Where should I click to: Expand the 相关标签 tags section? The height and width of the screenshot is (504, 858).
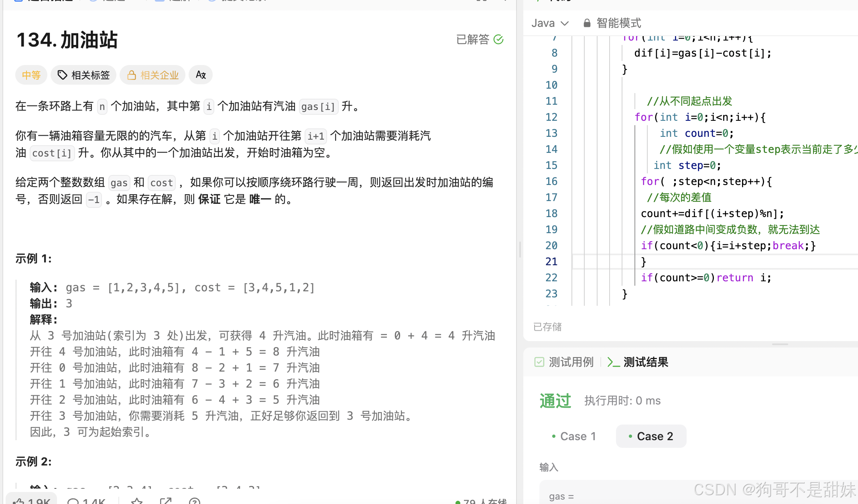coord(90,75)
